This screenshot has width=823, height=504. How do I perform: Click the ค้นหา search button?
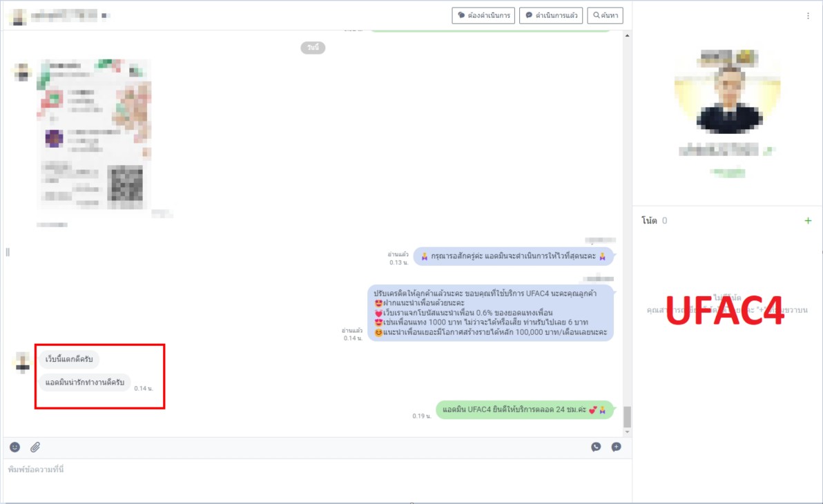coord(605,16)
